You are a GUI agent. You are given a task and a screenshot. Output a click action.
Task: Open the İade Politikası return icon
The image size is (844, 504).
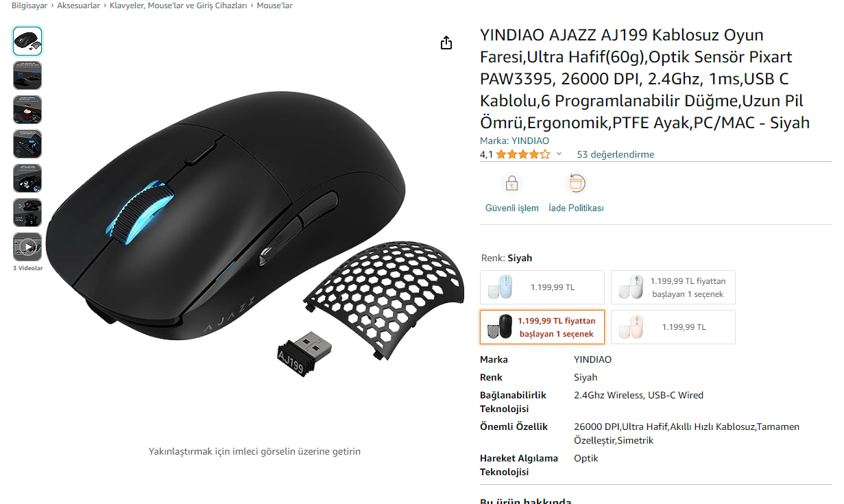point(576,184)
